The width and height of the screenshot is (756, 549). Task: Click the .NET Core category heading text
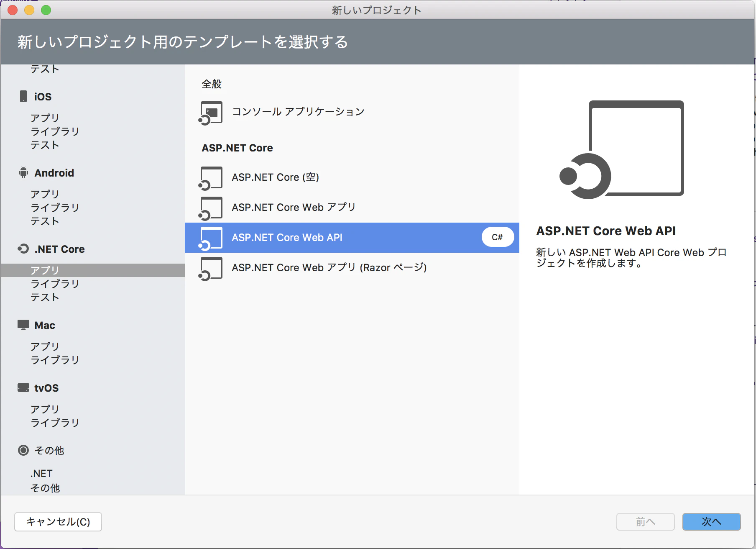60,249
